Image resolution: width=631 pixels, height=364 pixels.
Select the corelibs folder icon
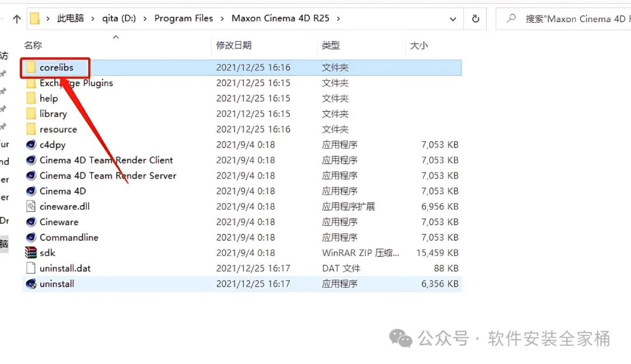click(x=31, y=67)
